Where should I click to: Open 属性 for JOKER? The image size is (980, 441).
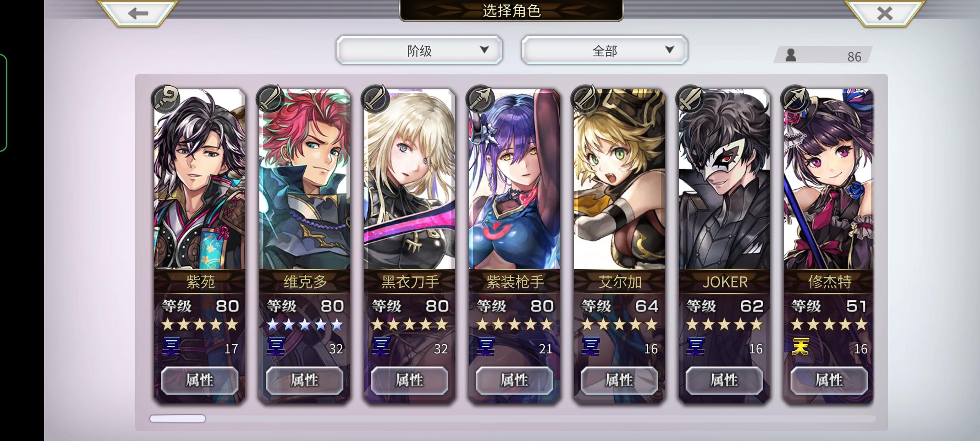coord(724,380)
